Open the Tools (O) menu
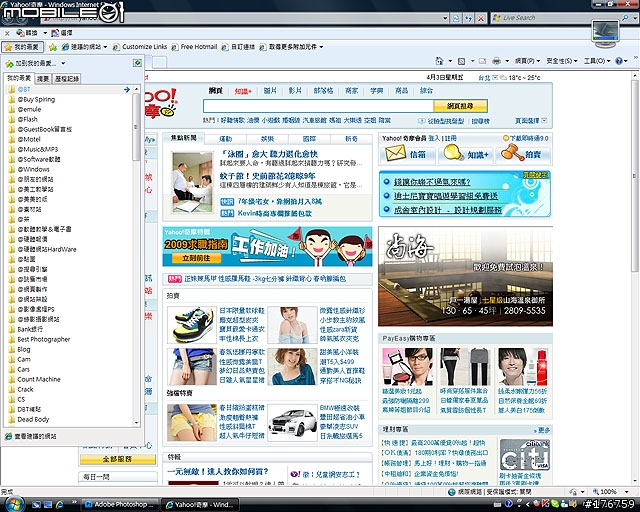The width and height of the screenshot is (640, 512). click(597, 61)
